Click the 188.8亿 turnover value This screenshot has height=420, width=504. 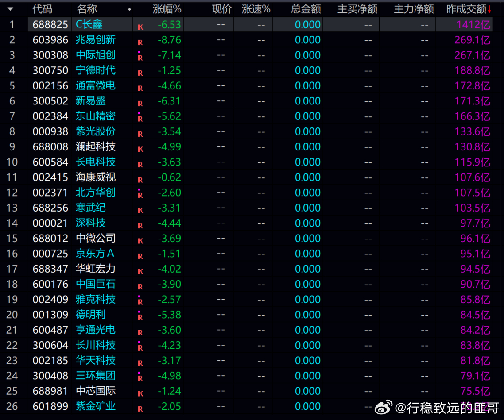click(473, 70)
